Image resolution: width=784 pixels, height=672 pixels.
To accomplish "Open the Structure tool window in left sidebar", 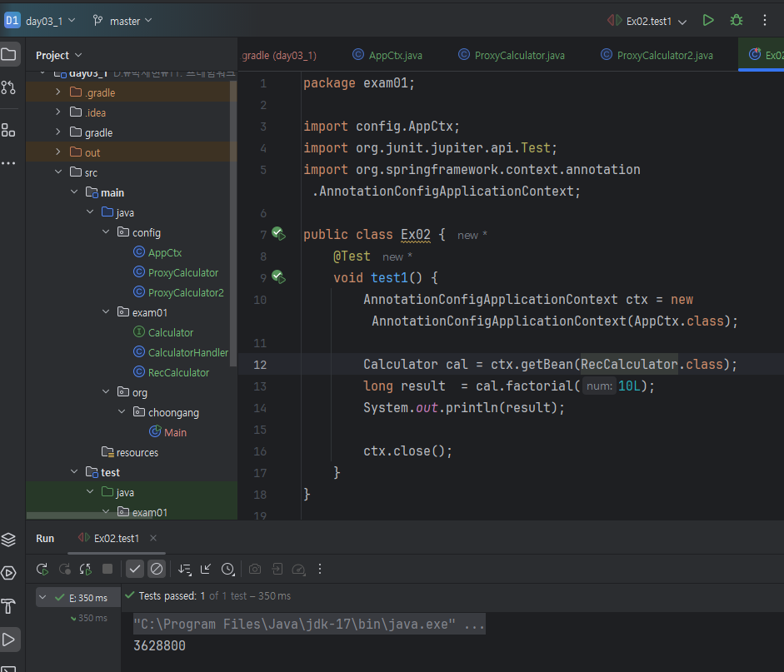I will pos(8,130).
